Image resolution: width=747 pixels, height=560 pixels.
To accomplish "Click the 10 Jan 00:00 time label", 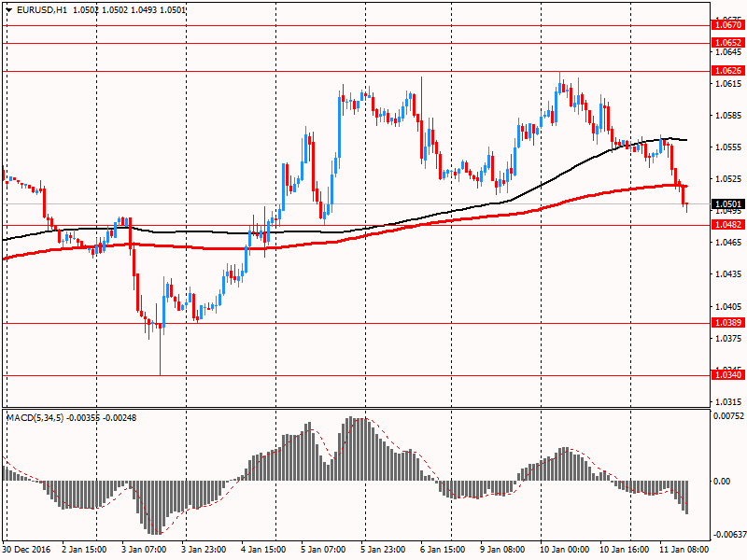I will click(564, 549).
